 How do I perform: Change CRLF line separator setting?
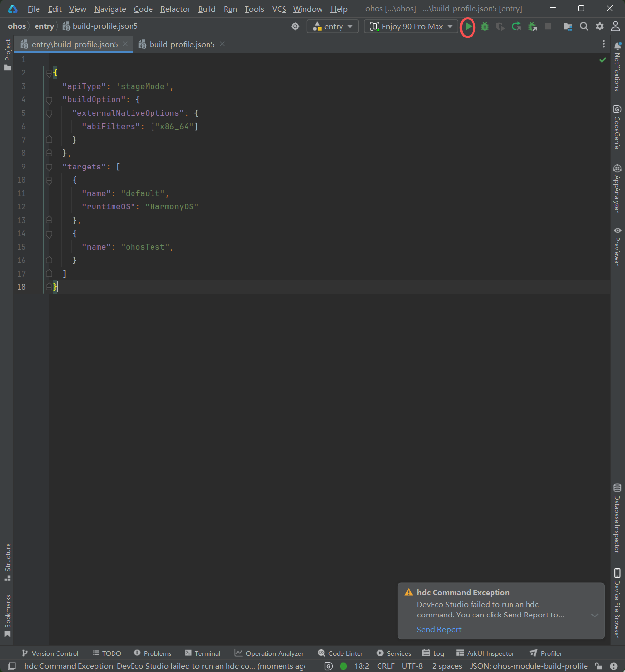click(x=386, y=666)
